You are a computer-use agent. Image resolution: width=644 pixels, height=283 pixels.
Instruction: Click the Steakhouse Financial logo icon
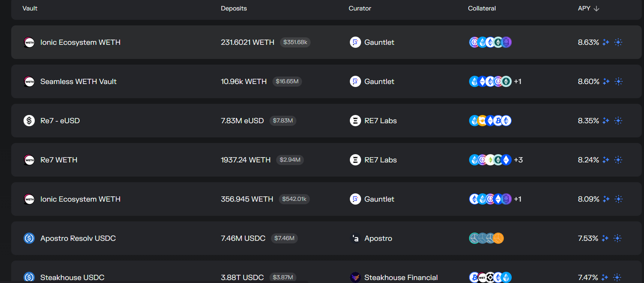[355, 277]
